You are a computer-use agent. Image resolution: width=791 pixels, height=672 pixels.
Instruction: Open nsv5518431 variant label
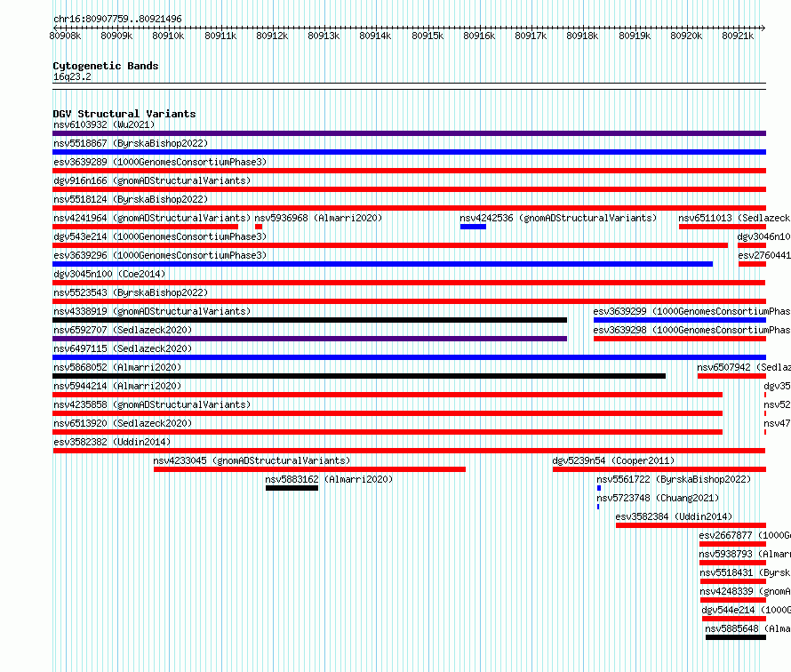(x=745, y=572)
